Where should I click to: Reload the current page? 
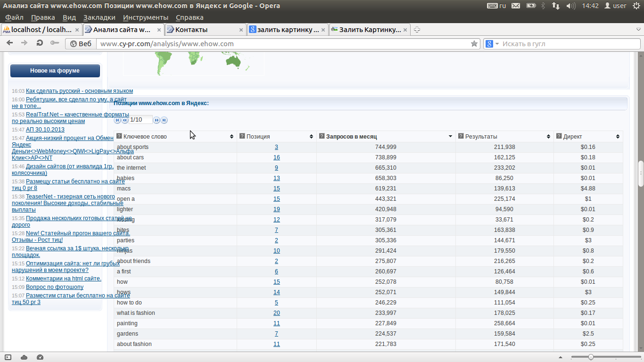pyautogui.click(x=40, y=43)
